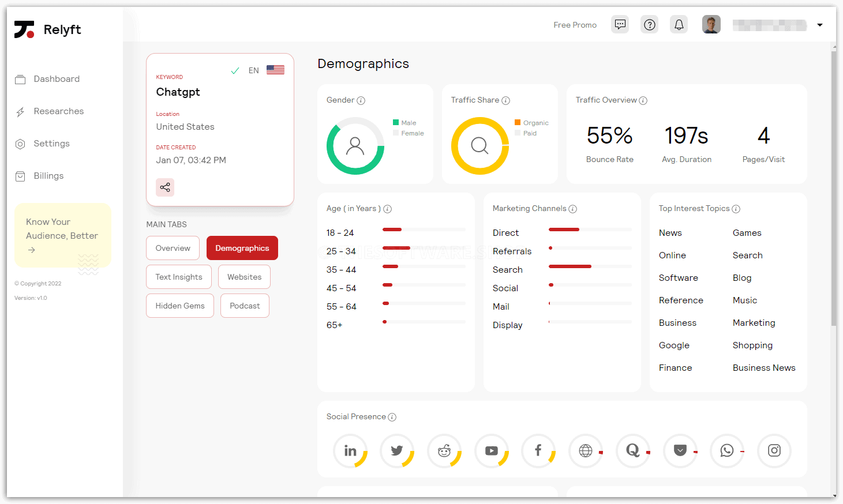Screen dimensions: 843x504
Task: Select the Reddit social presence icon
Action: (444, 451)
